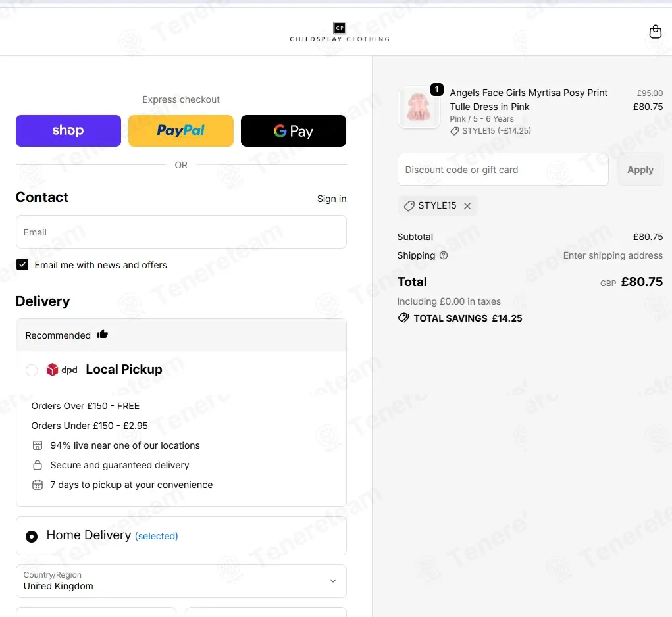Pay with PayPal express checkout
This screenshot has width=672, height=617.
tap(181, 131)
